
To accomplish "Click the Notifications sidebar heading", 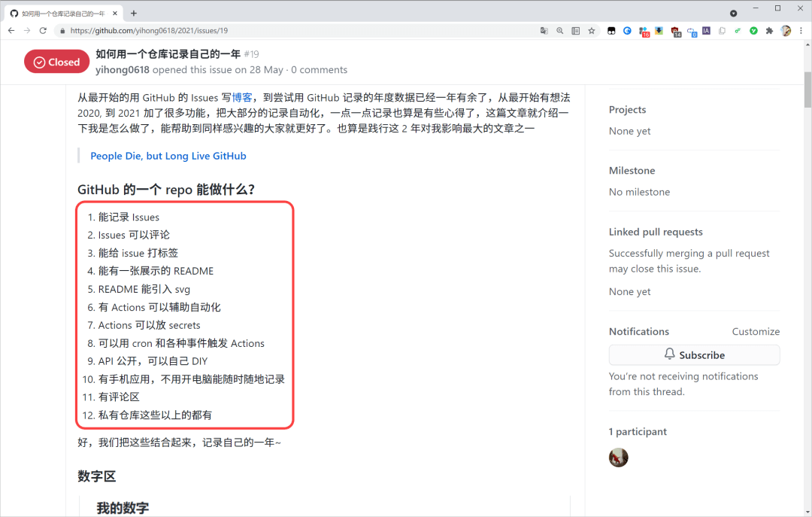I will point(638,331).
